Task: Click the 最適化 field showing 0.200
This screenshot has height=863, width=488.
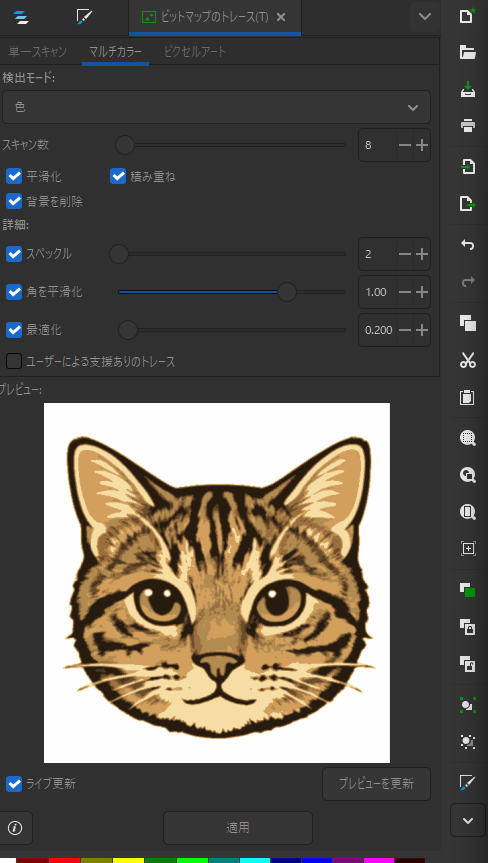Action: pyautogui.click(x=378, y=330)
